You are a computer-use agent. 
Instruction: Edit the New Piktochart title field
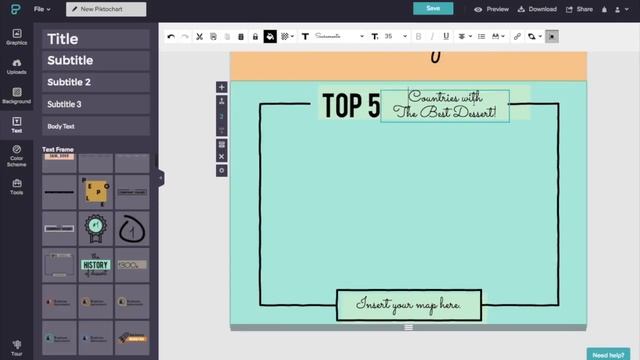tap(106, 9)
